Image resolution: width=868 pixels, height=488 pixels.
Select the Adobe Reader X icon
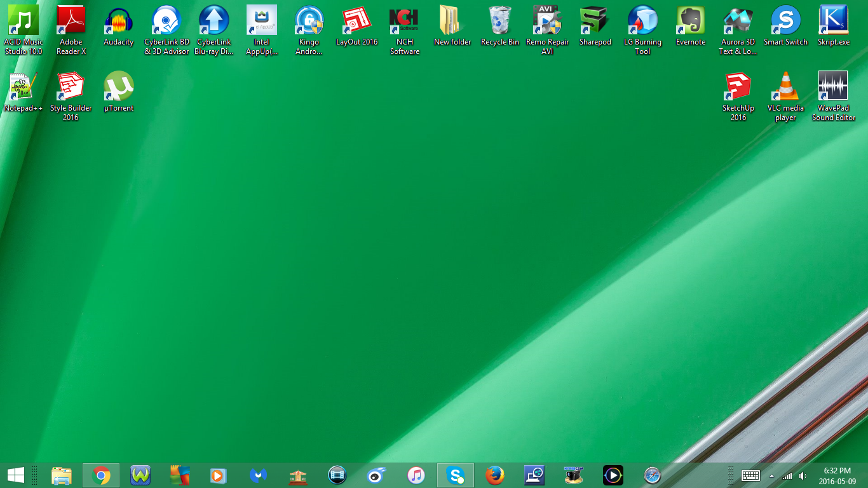coord(71,20)
